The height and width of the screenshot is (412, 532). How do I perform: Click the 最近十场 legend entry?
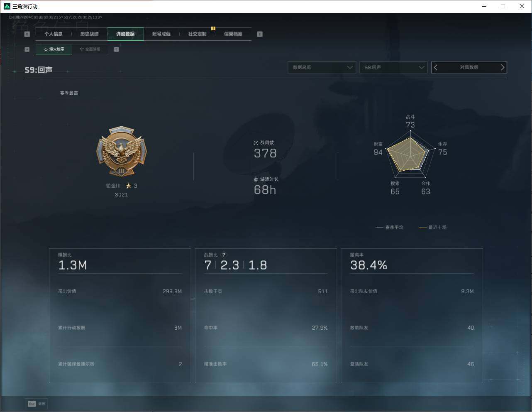[432, 228]
